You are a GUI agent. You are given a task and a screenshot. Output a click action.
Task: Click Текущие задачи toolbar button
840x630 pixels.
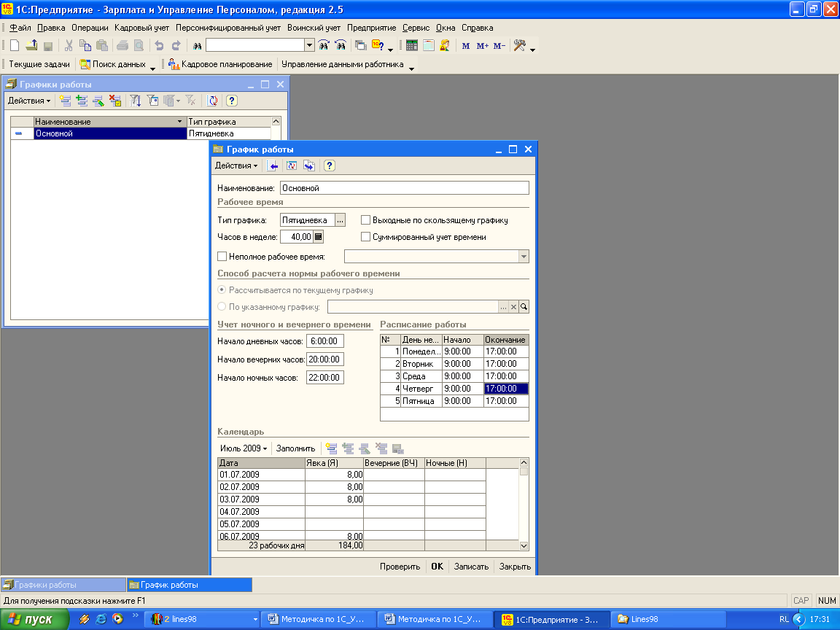39,64
